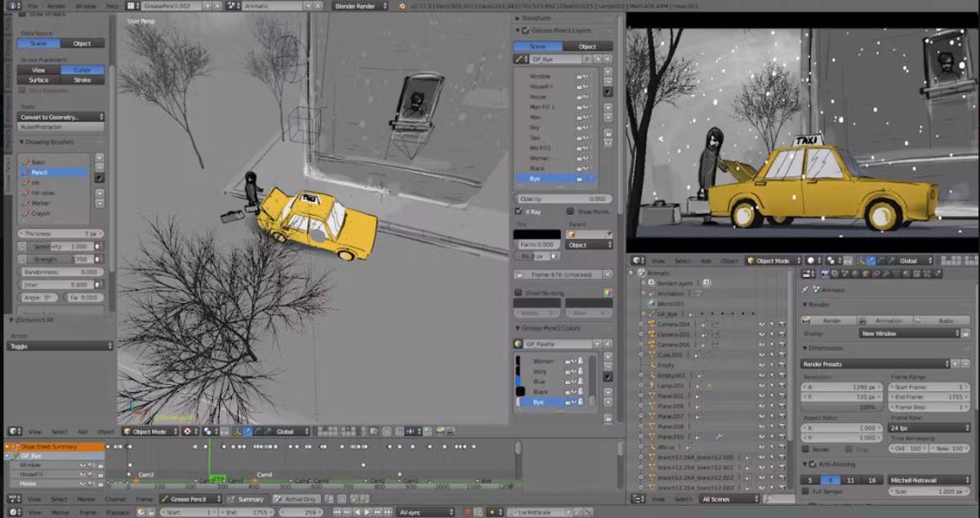Open the AV-sync dropdown in timeline
The height and width of the screenshot is (518, 980).
click(426, 512)
